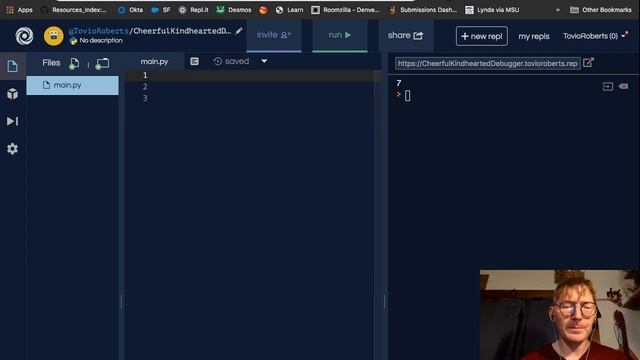Viewport: 640px width, 360px height.
Task: Click the invite button
Action: tap(274, 36)
